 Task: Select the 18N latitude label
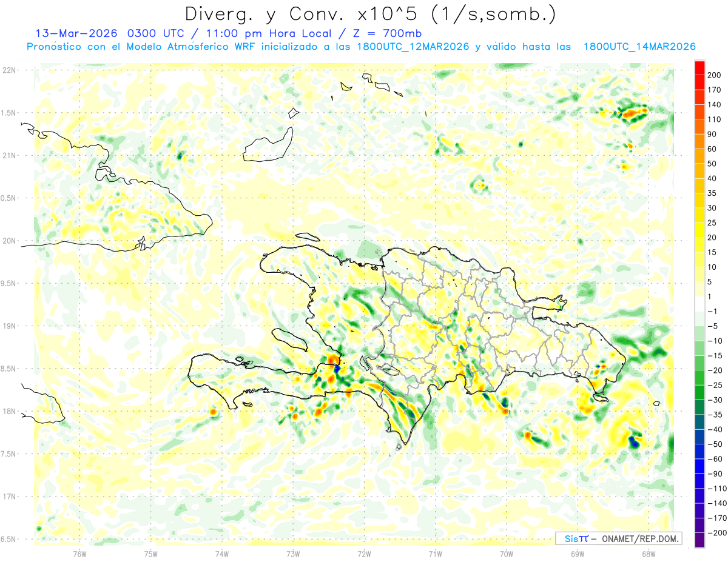click(8, 411)
